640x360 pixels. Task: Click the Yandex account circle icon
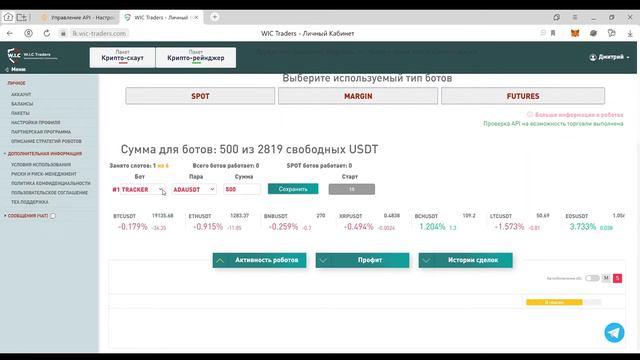(28, 33)
